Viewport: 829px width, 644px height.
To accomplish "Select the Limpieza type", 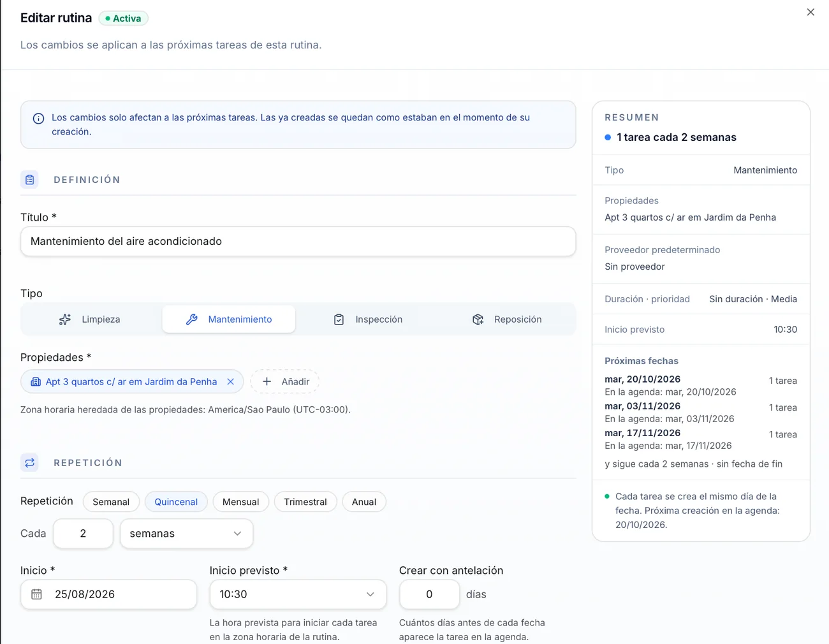I will (91, 319).
